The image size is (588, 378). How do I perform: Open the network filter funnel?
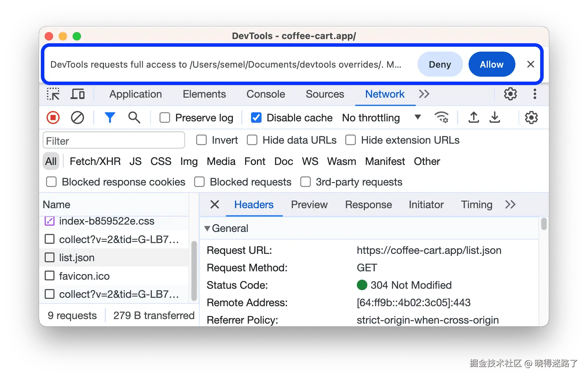(x=110, y=118)
